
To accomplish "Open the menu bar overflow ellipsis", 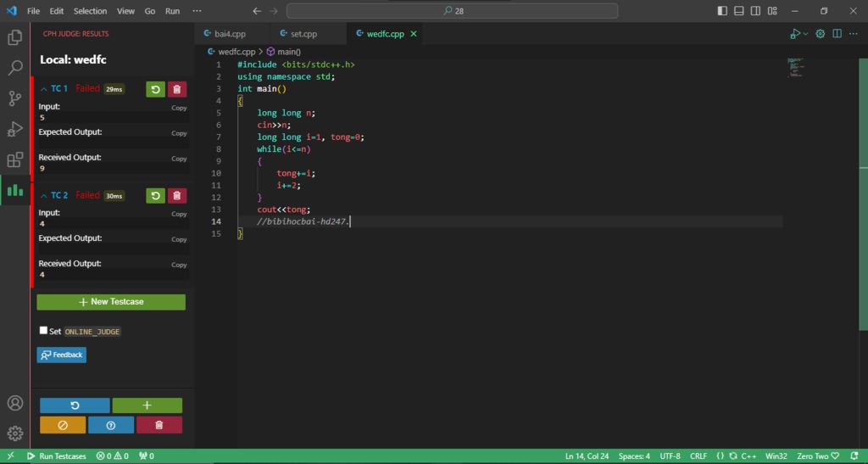I will (197, 11).
